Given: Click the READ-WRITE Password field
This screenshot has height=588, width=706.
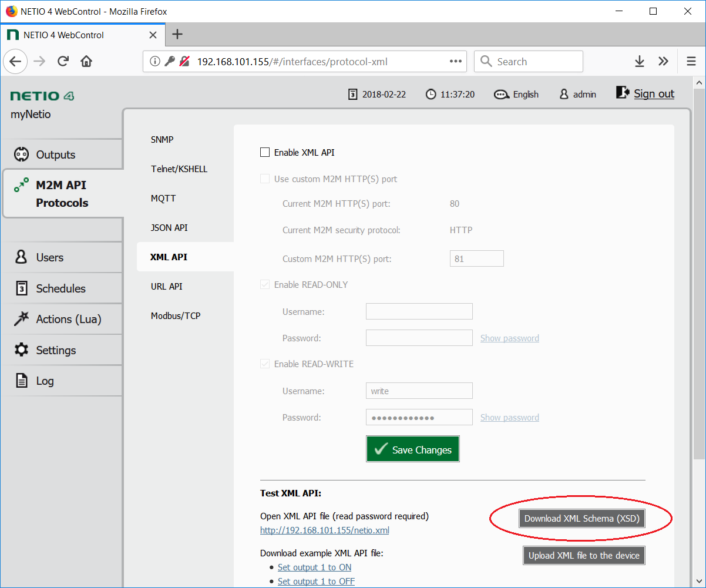Looking at the screenshot, I should click(x=419, y=417).
